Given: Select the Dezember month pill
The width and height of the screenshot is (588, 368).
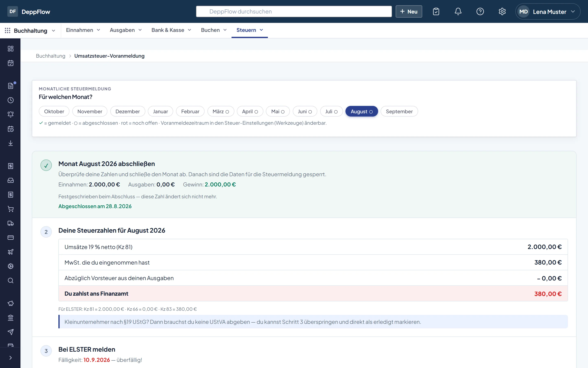Looking at the screenshot, I should point(128,111).
